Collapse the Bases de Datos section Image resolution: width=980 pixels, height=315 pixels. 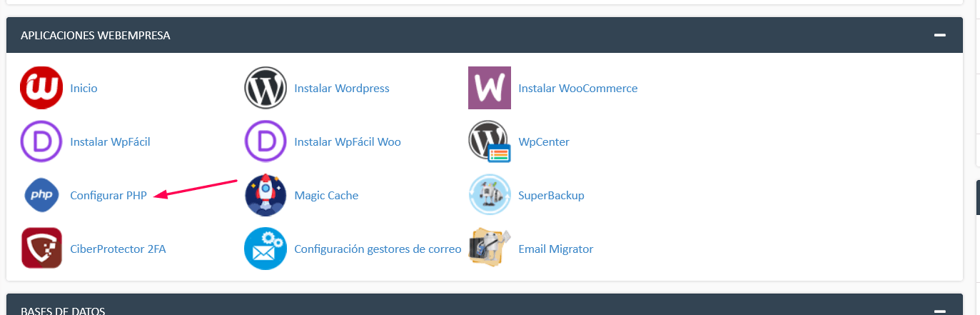coord(940,311)
